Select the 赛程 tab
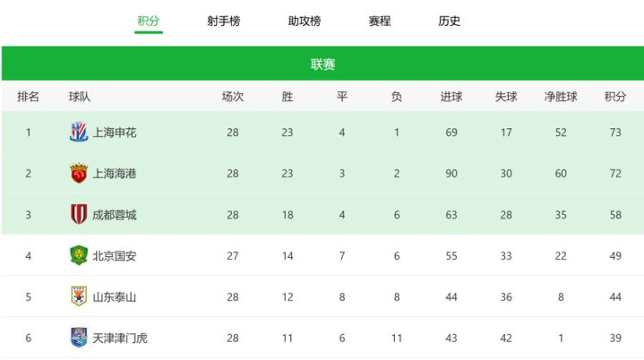644x360 pixels. (x=380, y=21)
